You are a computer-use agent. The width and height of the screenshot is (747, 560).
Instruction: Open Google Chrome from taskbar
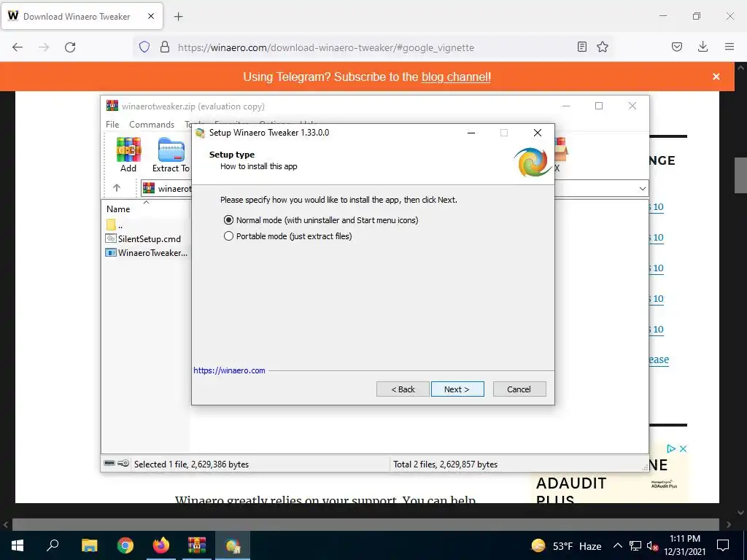tap(125, 545)
